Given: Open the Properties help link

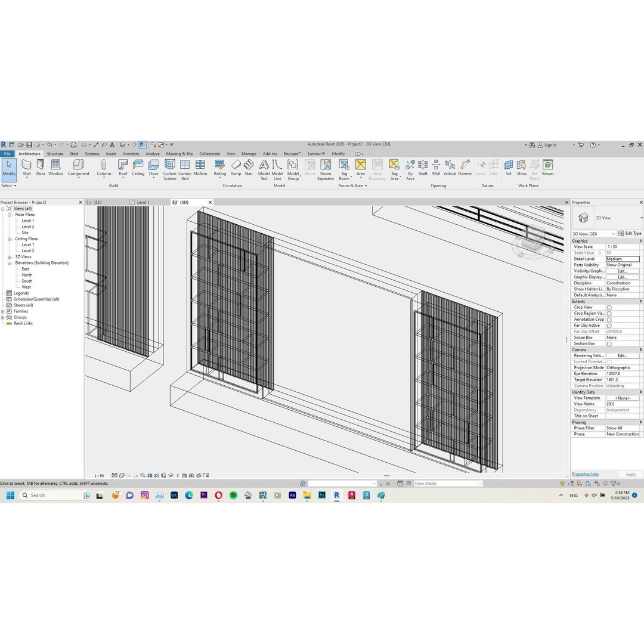Looking at the screenshot, I should pyautogui.click(x=585, y=474).
